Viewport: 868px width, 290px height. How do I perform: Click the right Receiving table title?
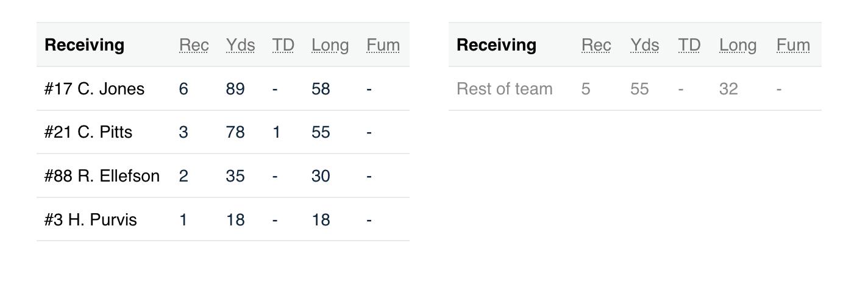(496, 45)
